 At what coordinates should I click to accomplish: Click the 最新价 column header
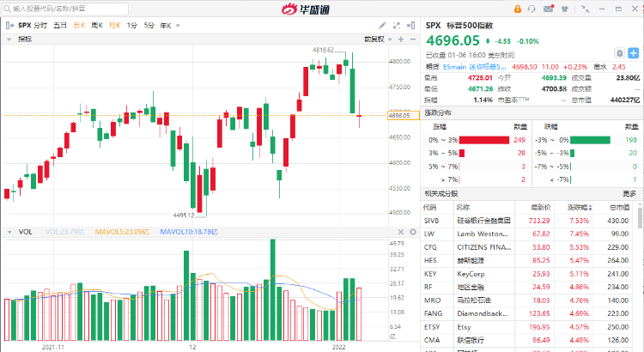541,208
